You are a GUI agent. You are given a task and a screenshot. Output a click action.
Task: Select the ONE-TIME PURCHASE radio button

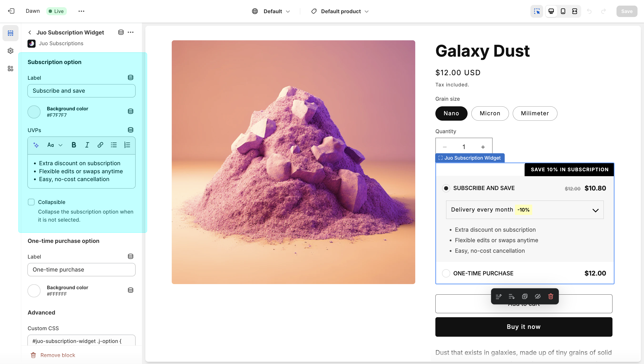pyautogui.click(x=446, y=273)
